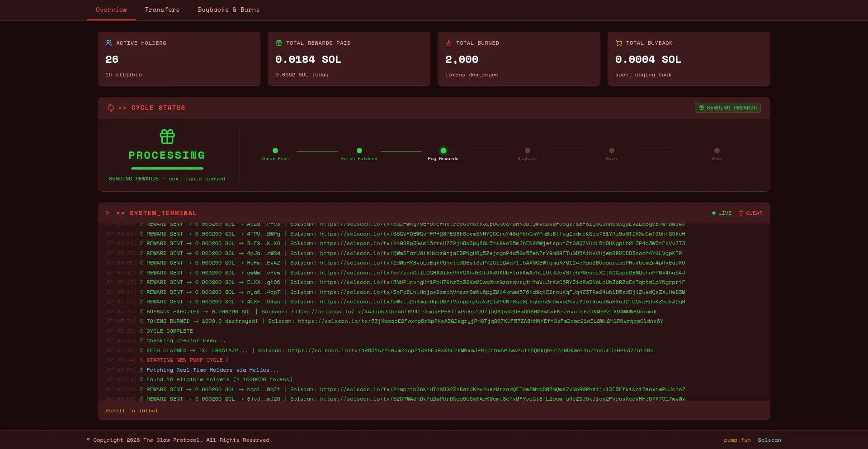Switch to the Transfers tab
Viewport: 868px width, 449px height.
click(162, 10)
